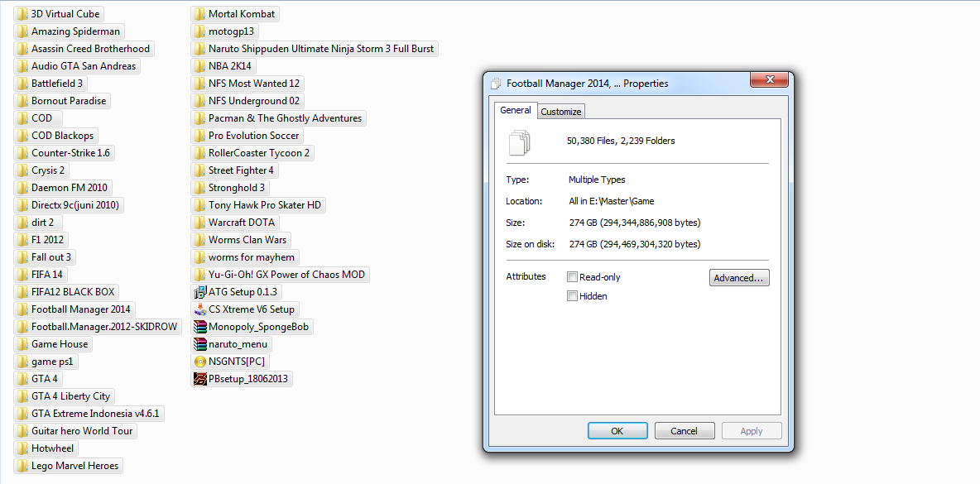
Task: Select the 'COD Blackops' folder name
Action: (62, 136)
